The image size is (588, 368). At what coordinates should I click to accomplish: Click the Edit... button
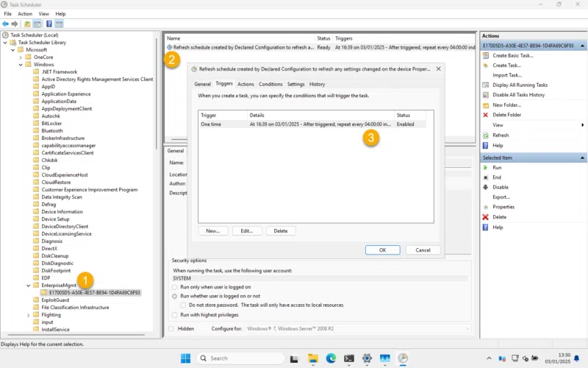coord(247,230)
